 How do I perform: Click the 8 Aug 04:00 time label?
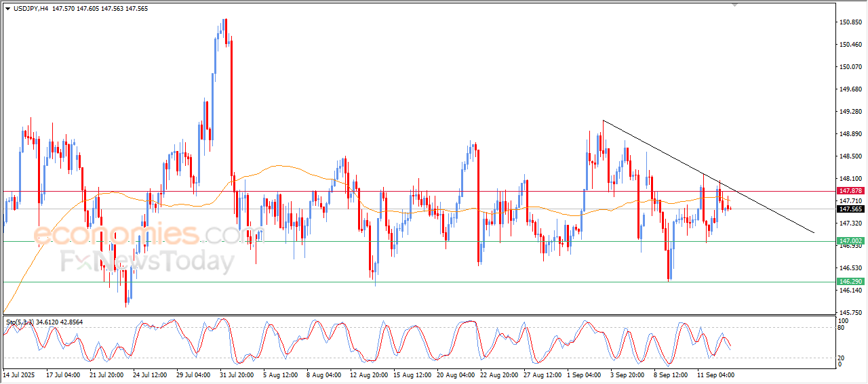click(323, 375)
